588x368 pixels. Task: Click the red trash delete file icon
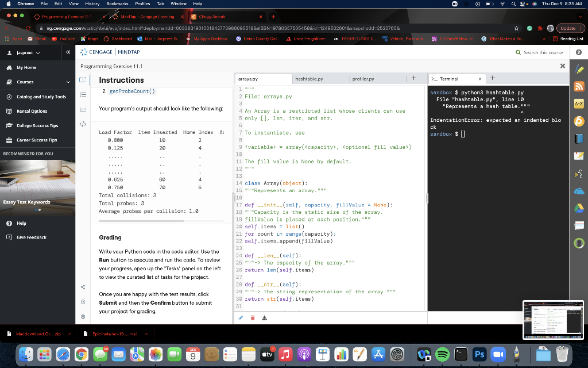coord(252,317)
